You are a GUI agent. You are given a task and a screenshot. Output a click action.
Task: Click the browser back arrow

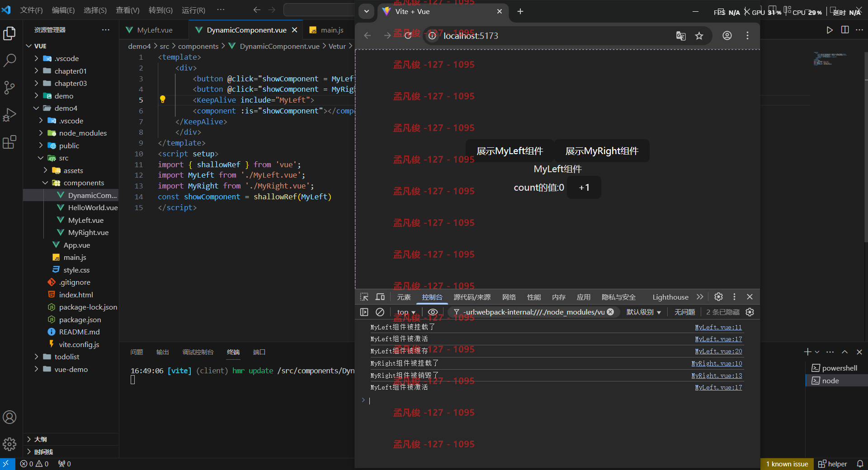pos(368,36)
